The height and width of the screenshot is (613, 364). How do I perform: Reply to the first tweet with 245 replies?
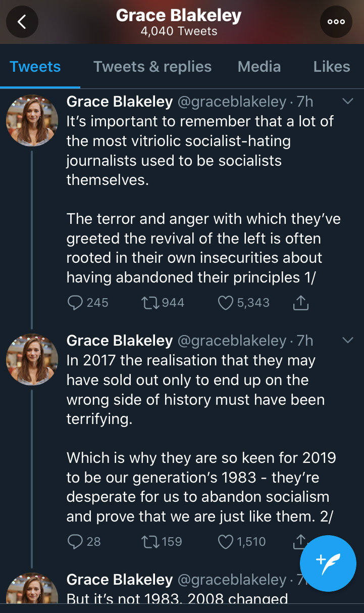coord(75,303)
